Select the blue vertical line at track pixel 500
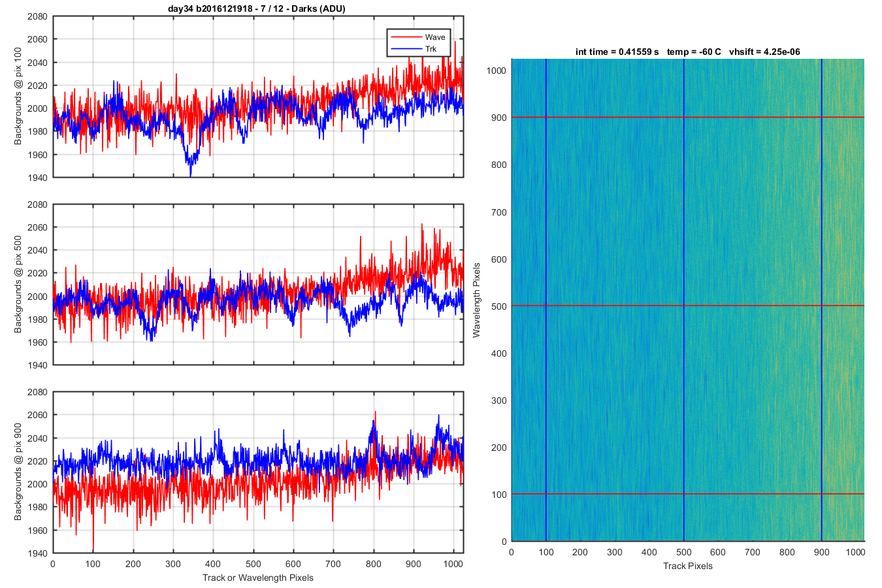882x588 pixels. click(x=684, y=300)
